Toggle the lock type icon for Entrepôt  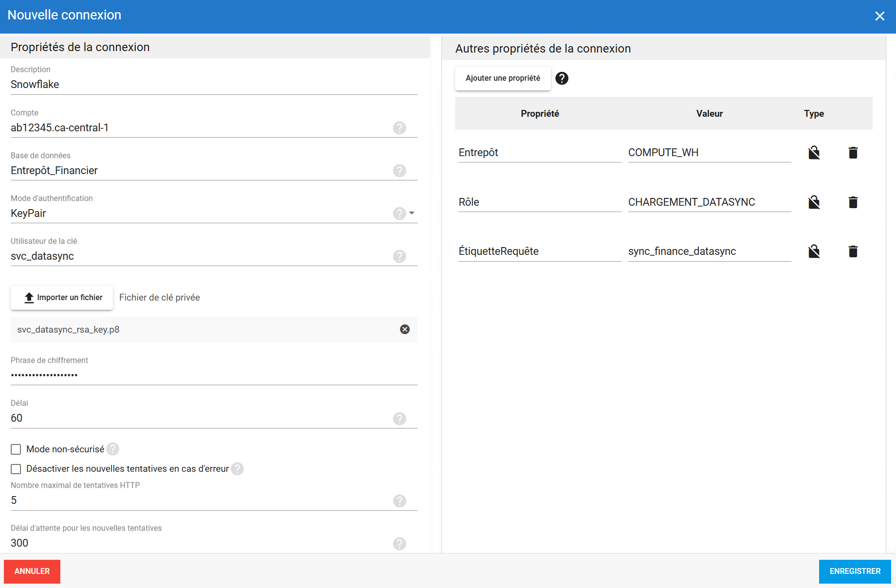[814, 153]
